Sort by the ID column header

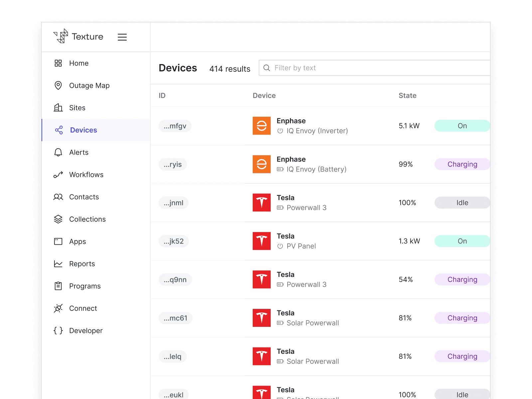[x=162, y=95]
